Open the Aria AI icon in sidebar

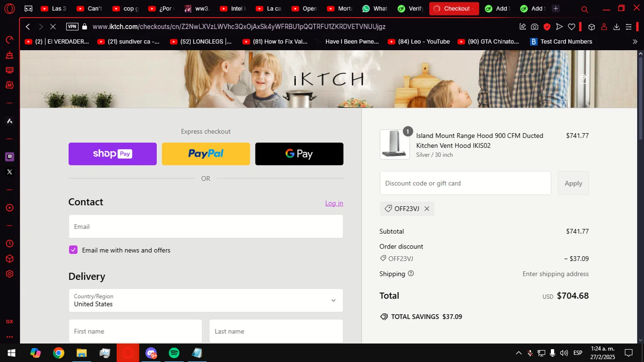[9, 121]
